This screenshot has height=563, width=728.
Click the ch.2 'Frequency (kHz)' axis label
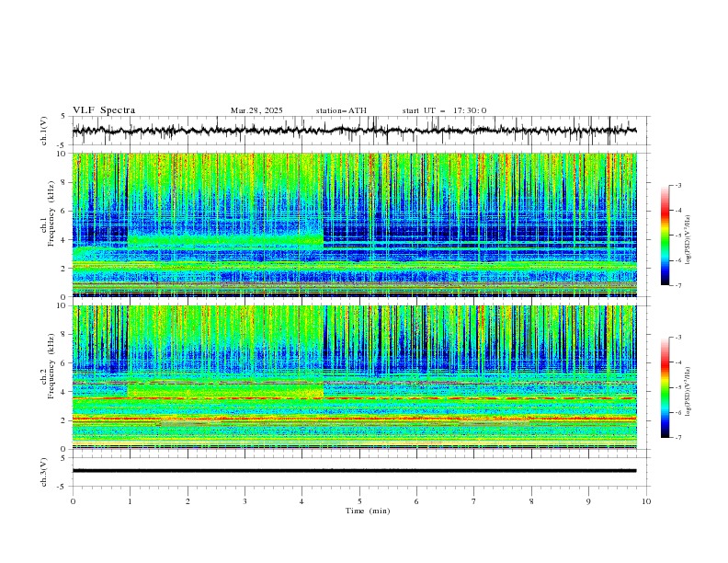click(51, 364)
